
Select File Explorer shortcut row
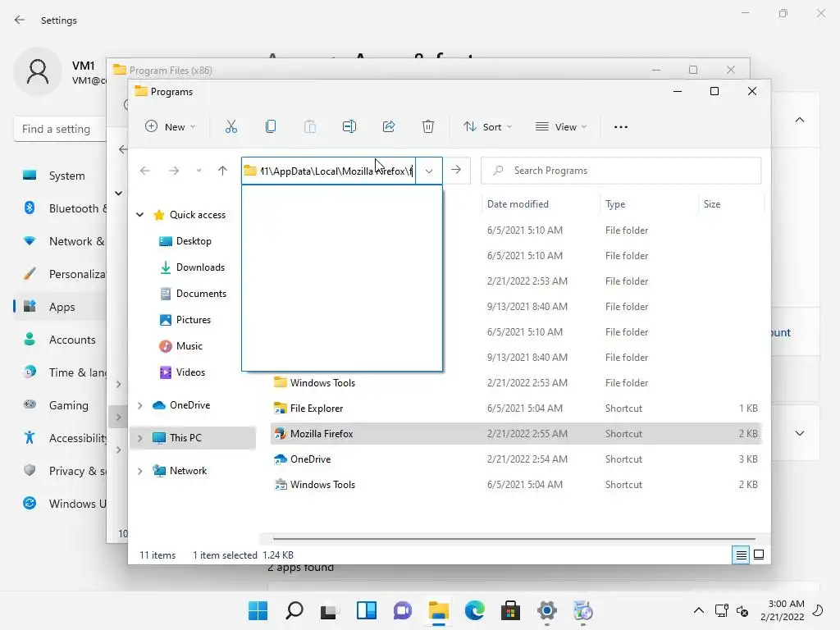click(516, 409)
